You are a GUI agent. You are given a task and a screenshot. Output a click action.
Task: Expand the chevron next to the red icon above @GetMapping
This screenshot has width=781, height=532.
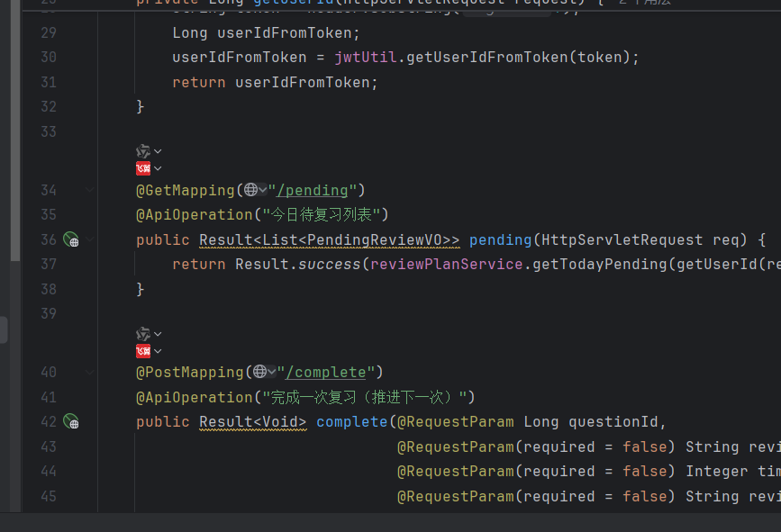(x=158, y=168)
